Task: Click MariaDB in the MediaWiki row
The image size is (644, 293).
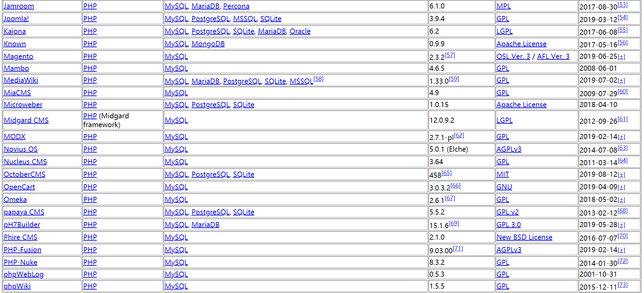Action: [206, 81]
